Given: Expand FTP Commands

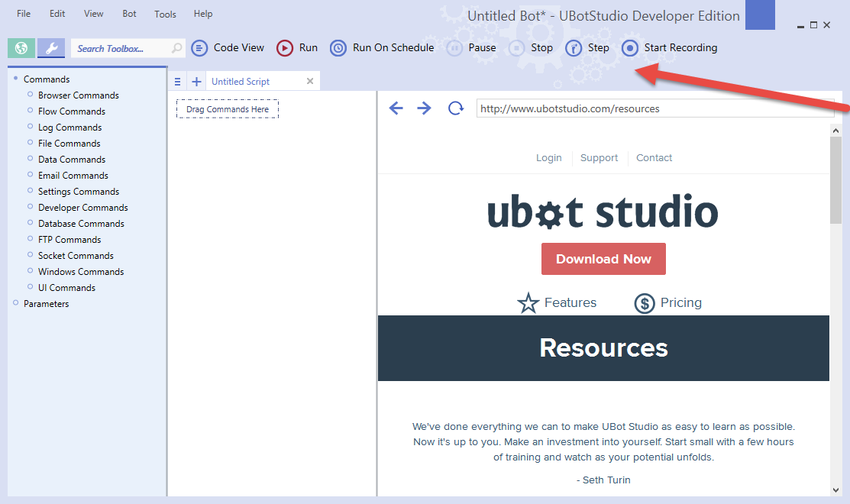Looking at the screenshot, I should pos(31,238).
